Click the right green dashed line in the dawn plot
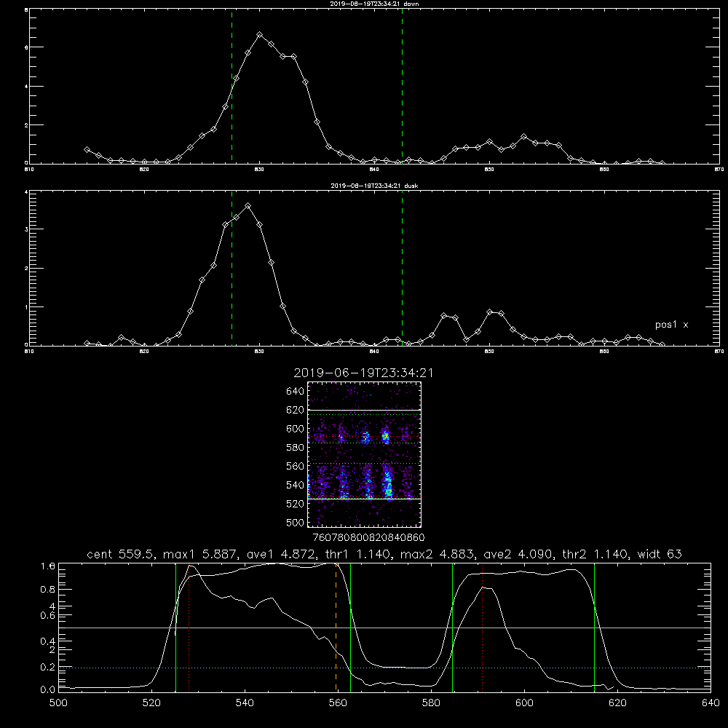The image size is (728, 728). 402,87
